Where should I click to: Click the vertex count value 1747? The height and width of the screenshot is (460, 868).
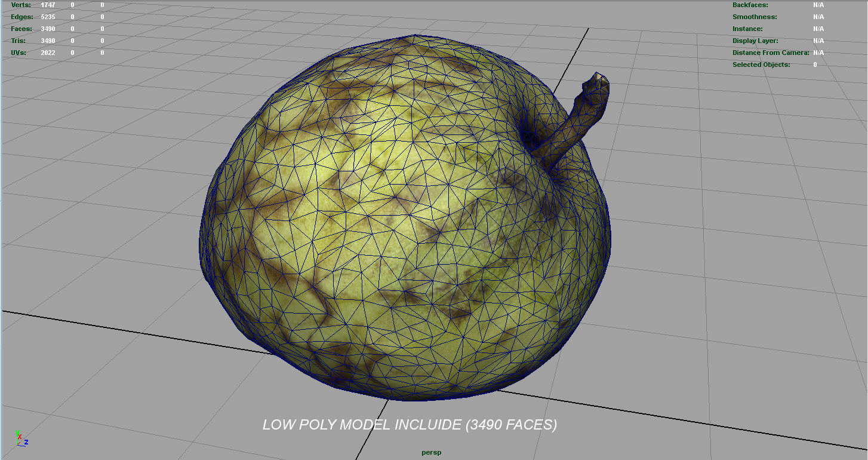tap(48, 5)
